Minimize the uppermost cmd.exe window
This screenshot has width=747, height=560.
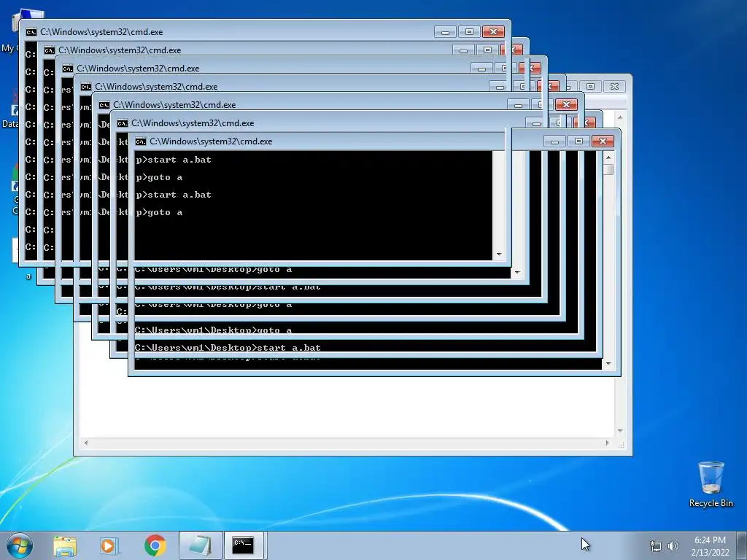[445, 32]
